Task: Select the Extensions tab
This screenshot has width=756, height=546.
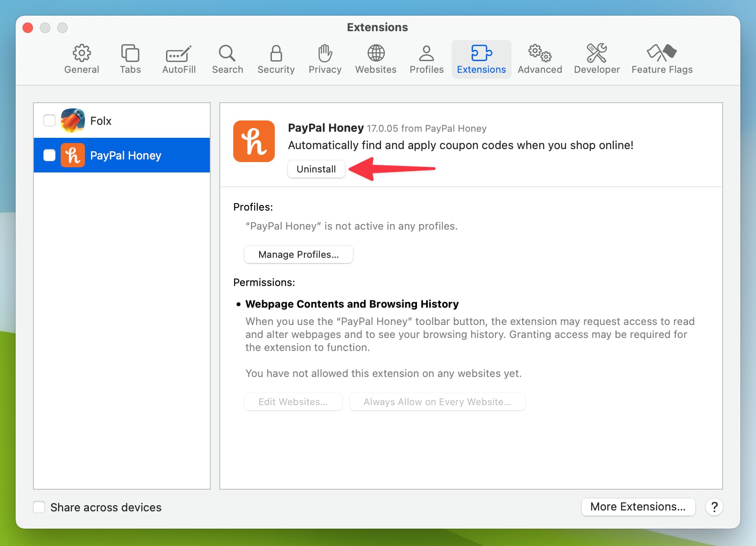Action: [x=481, y=59]
